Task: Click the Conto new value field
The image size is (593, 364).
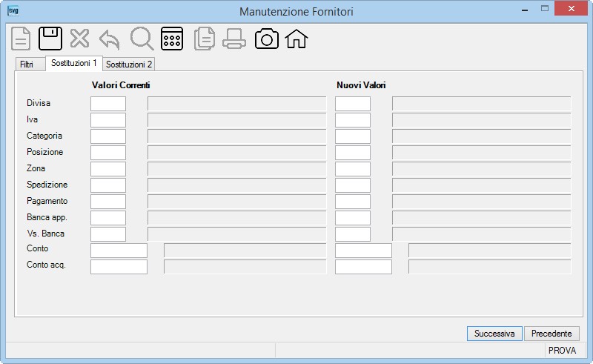Action: (x=363, y=251)
